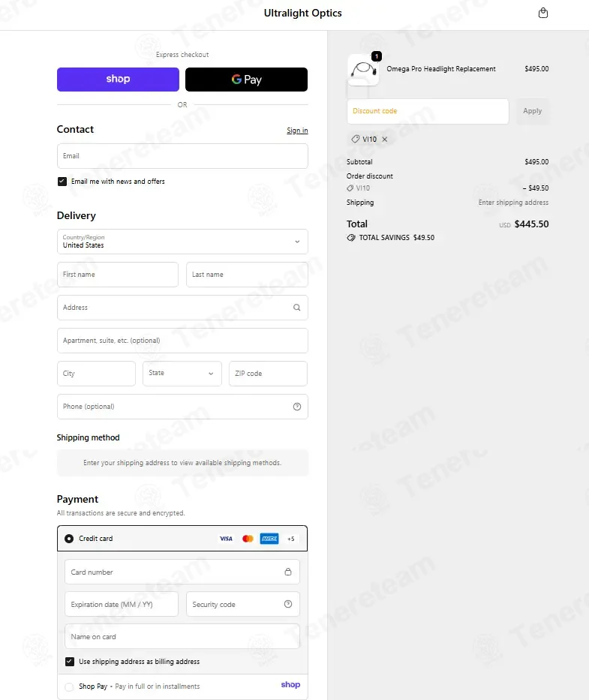589x700 pixels.
Task: Click the American Express card icon
Action: [x=269, y=539]
